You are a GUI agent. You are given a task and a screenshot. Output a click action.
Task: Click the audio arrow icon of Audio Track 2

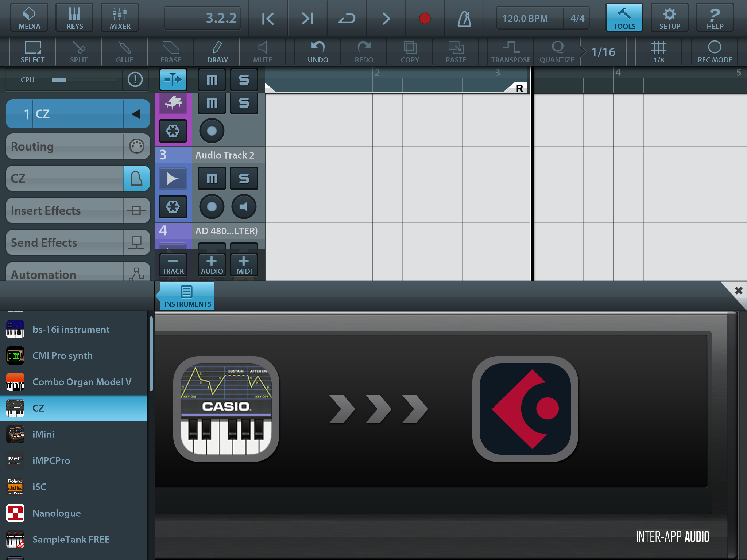pos(173,178)
